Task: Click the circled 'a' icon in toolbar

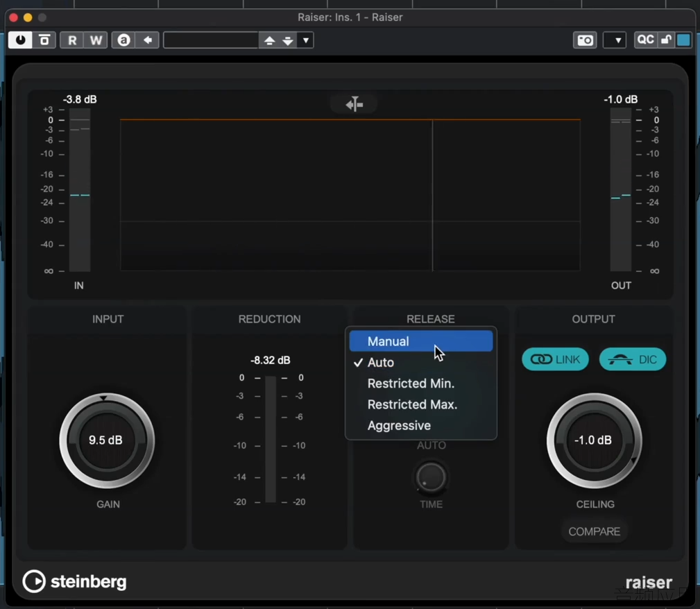Action: tap(123, 40)
